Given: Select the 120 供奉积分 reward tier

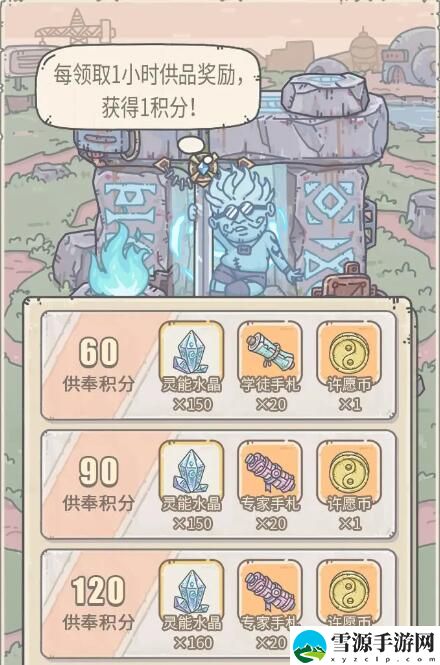Looking at the screenshot, I should [219, 604].
